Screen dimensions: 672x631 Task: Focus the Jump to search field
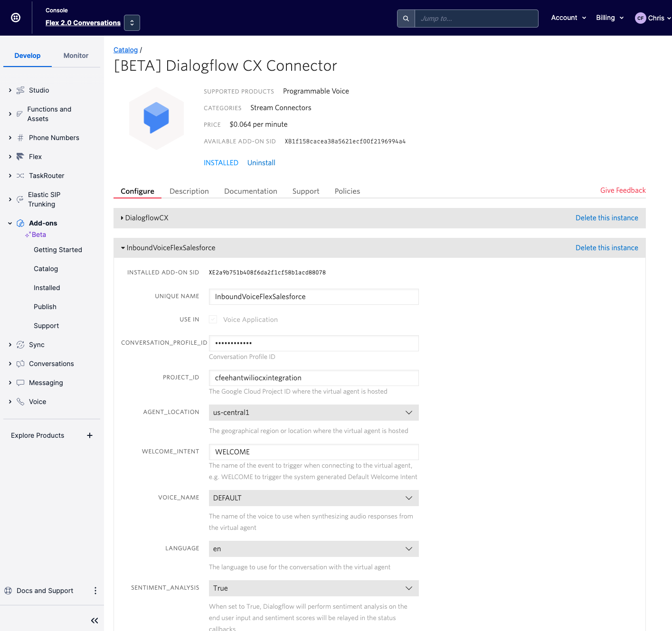[476, 19]
